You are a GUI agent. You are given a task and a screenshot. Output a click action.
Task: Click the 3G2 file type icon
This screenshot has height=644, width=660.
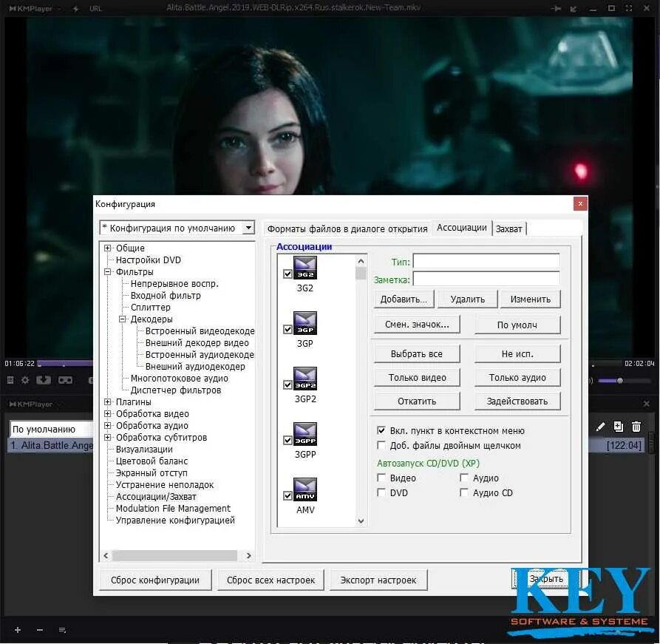[x=305, y=268]
